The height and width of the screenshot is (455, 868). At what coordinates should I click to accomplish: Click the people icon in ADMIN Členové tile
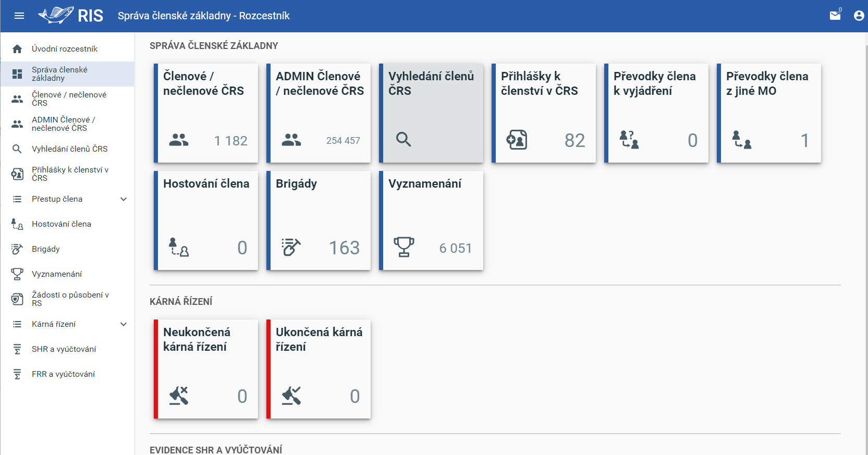pos(291,140)
